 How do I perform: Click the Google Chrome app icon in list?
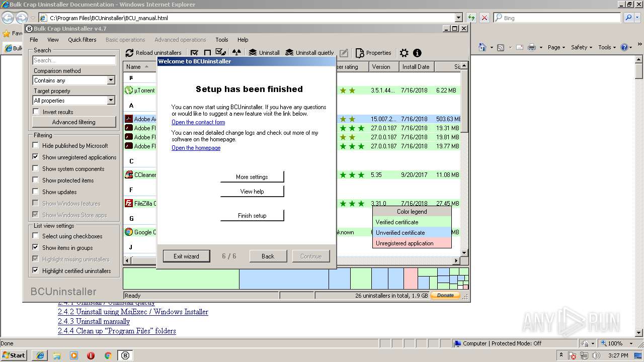click(129, 232)
